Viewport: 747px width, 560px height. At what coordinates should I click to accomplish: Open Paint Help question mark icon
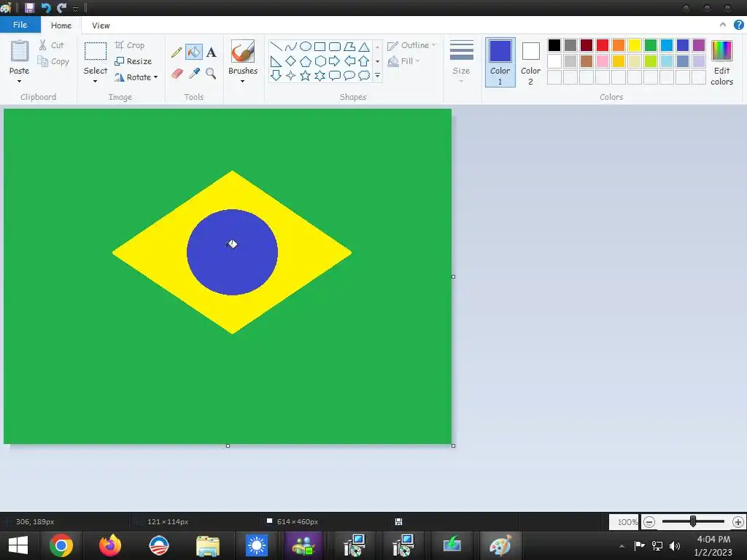(x=738, y=26)
